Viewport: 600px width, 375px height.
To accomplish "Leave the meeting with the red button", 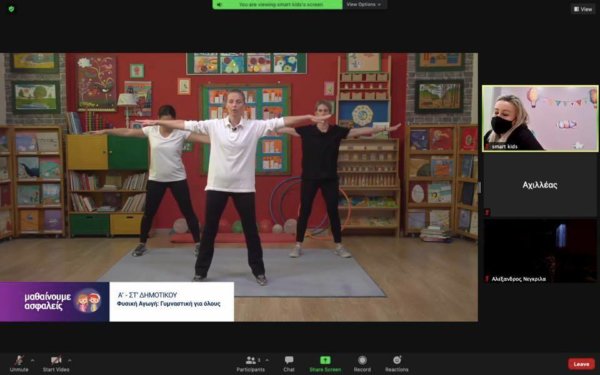I will coord(581,364).
